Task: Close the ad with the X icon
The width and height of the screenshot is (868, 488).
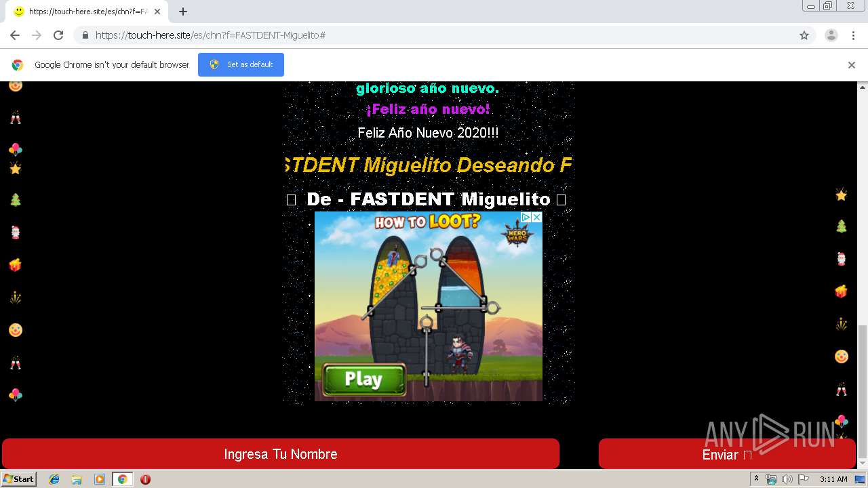Action: point(536,217)
